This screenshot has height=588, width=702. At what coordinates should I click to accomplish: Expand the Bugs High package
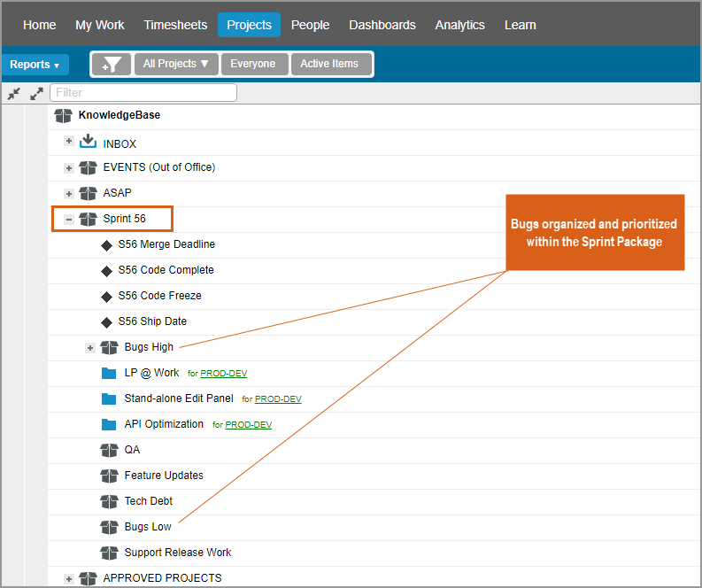click(x=90, y=347)
